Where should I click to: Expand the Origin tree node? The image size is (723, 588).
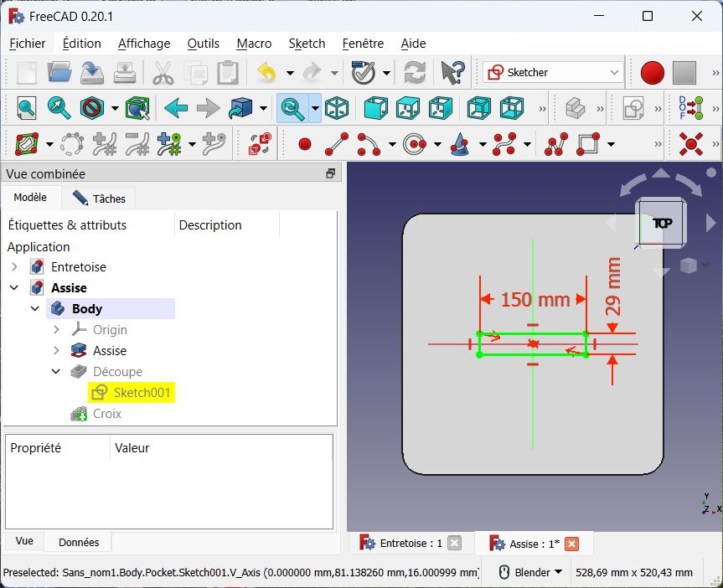pyautogui.click(x=56, y=330)
